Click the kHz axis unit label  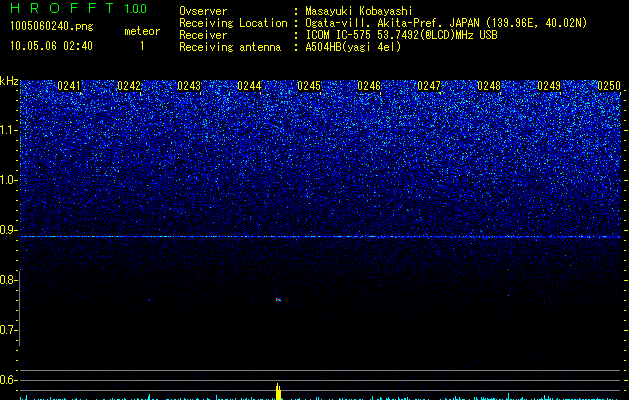coord(9,81)
